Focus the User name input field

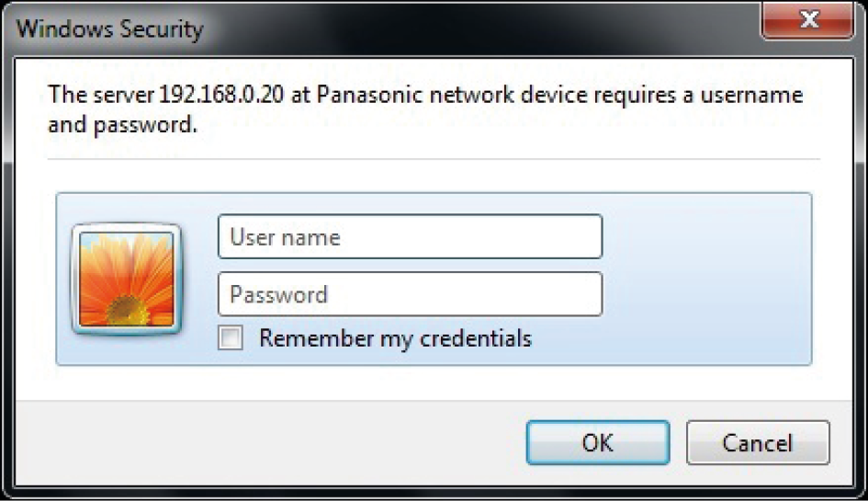(x=410, y=237)
